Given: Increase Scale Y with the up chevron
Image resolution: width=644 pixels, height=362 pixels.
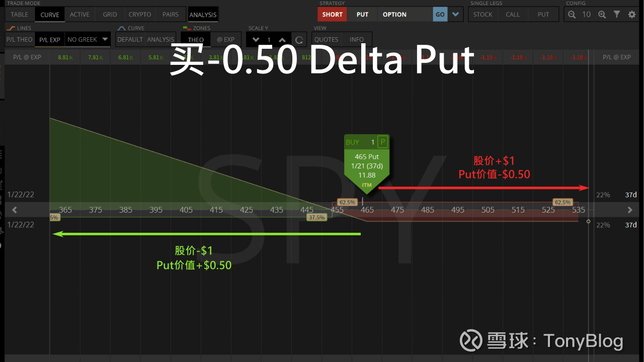Looking at the screenshot, I should pos(282,40).
